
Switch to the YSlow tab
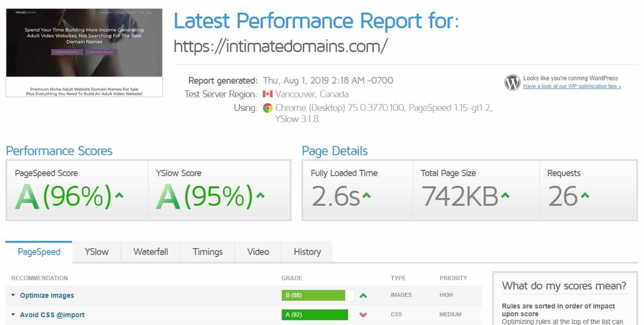point(96,252)
